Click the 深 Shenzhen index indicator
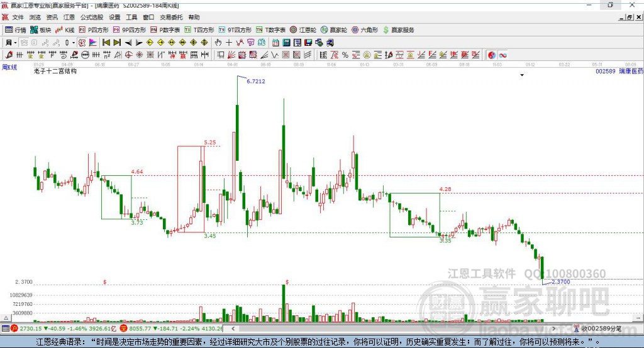The width and height of the screenshot is (644, 348). (124, 329)
